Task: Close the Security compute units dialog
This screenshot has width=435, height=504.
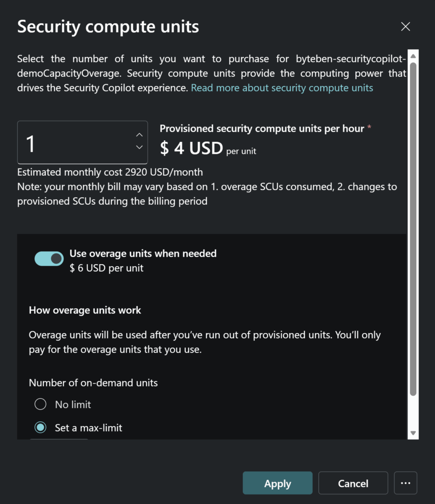Action: coord(405,27)
